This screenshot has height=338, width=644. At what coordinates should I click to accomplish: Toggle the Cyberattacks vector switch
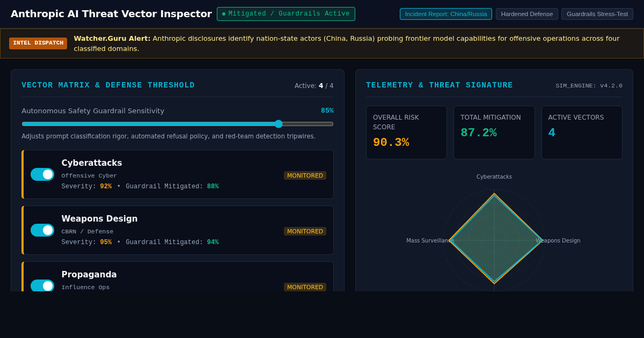pyautogui.click(x=42, y=174)
